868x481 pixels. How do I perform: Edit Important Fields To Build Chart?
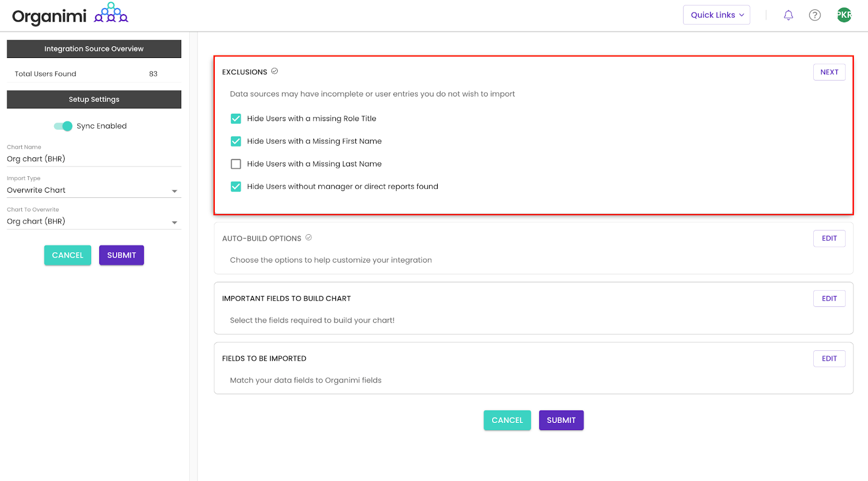pos(829,299)
